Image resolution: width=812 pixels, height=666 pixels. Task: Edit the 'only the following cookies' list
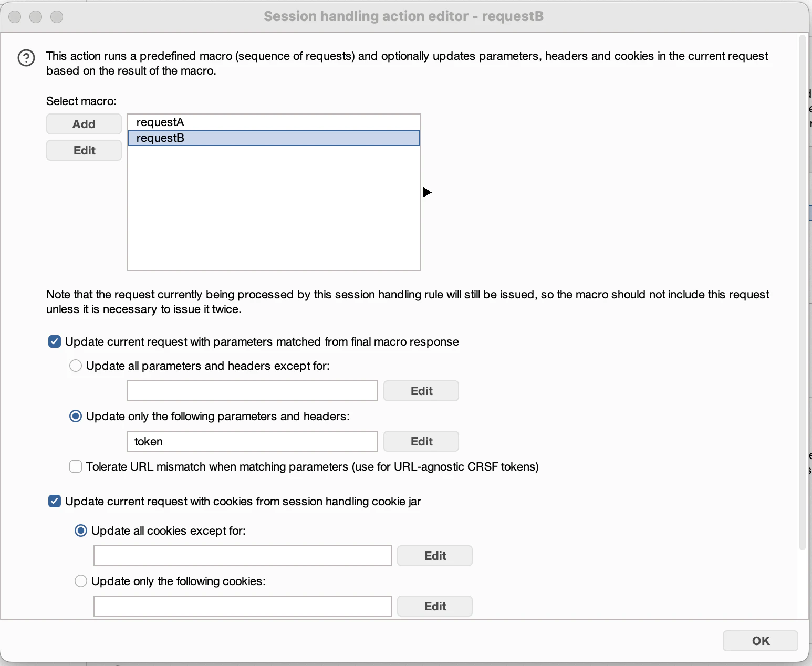tap(435, 606)
